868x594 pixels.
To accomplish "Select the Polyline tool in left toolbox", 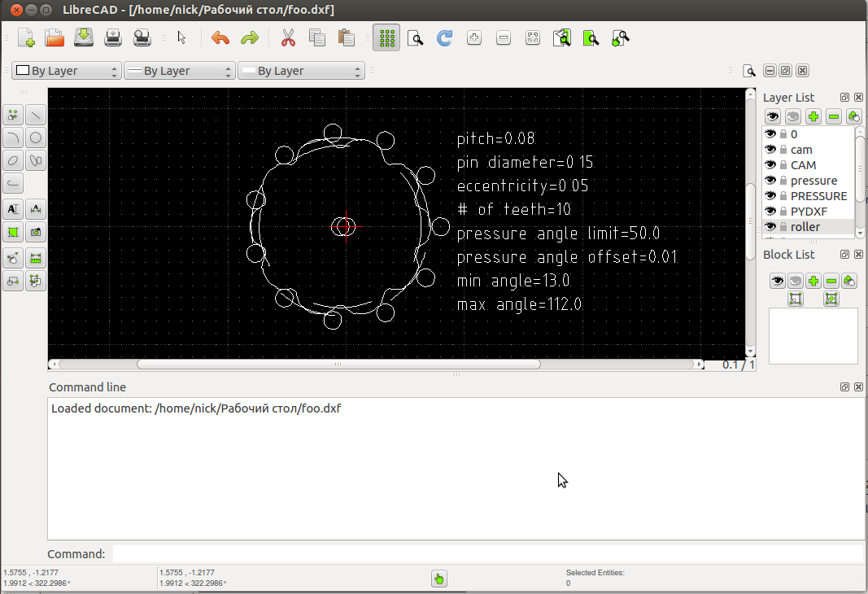I will 13,183.
